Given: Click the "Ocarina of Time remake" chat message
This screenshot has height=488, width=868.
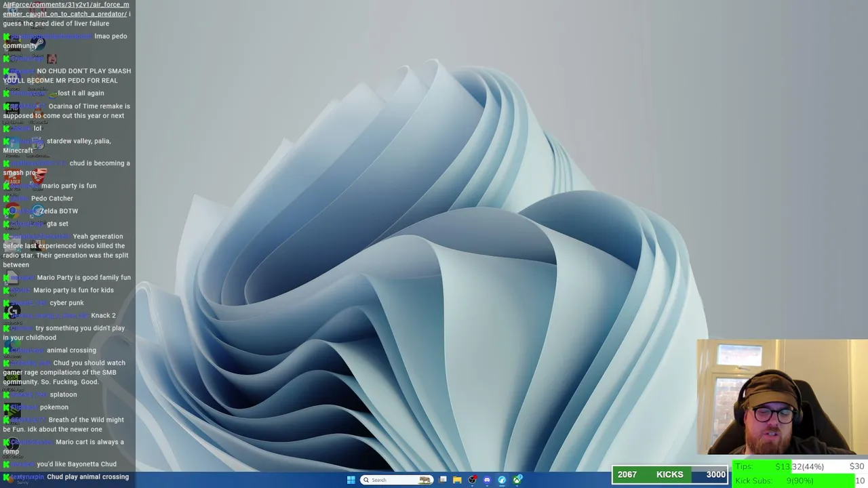Looking at the screenshot, I should [66, 110].
